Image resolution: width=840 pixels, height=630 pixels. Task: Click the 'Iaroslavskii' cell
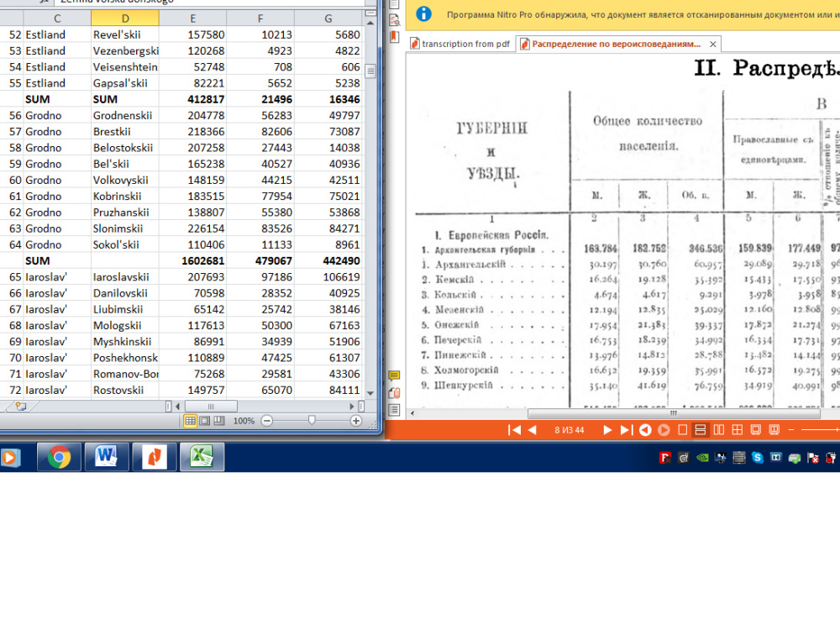[x=125, y=277]
